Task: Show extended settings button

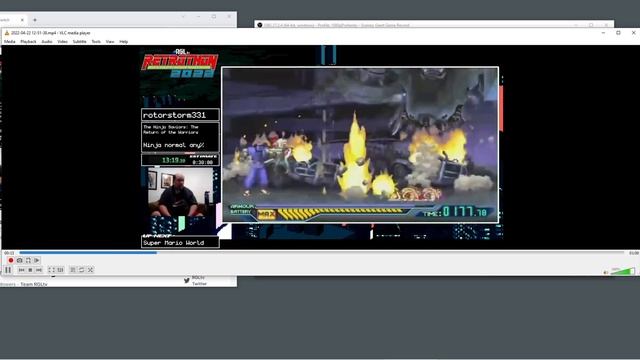Action: tap(60, 270)
